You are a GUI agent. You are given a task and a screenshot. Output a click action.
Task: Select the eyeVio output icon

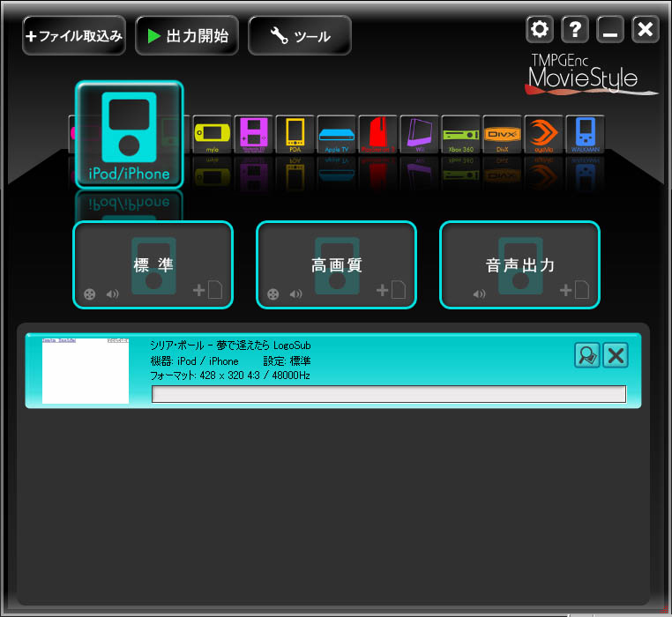click(x=543, y=135)
